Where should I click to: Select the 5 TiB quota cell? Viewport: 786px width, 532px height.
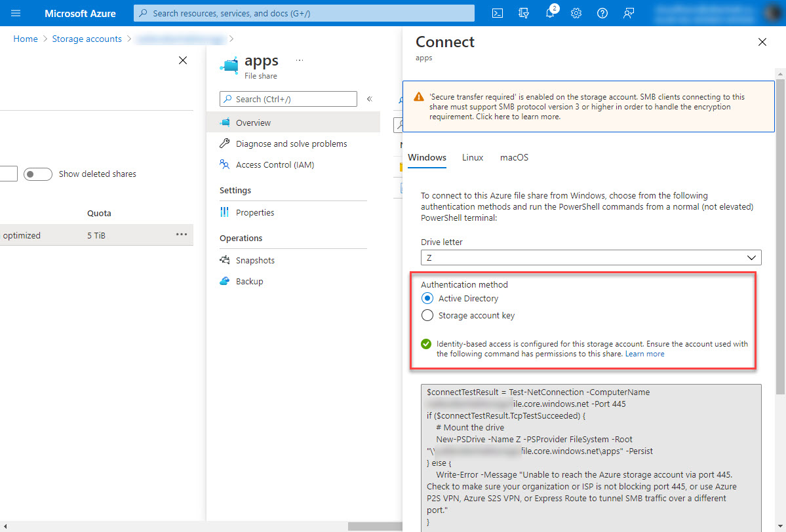click(x=96, y=235)
